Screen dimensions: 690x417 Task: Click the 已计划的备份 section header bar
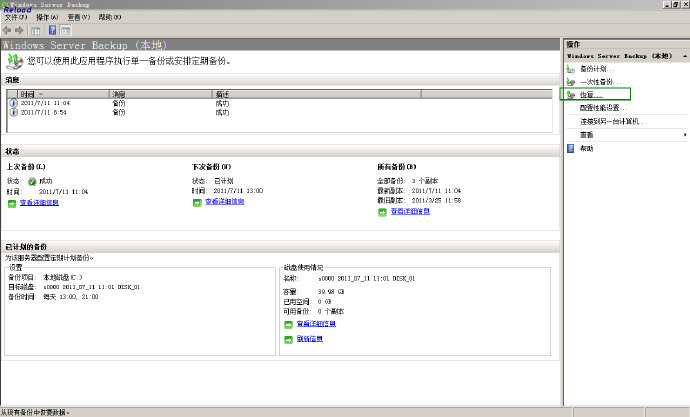pyautogui.click(x=280, y=246)
